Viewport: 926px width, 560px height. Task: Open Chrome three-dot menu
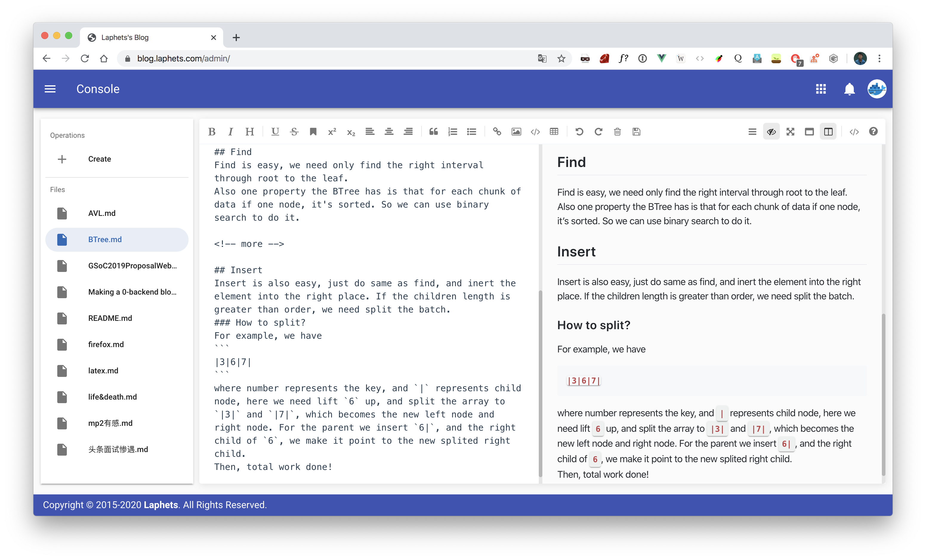tap(879, 58)
